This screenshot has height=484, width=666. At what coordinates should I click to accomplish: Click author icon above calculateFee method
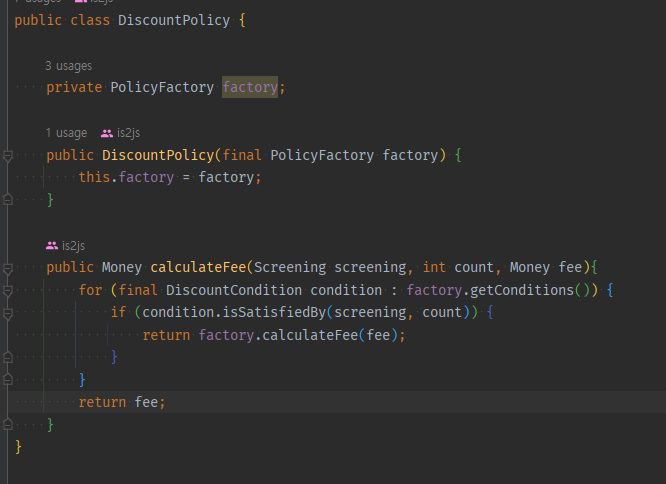52,245
